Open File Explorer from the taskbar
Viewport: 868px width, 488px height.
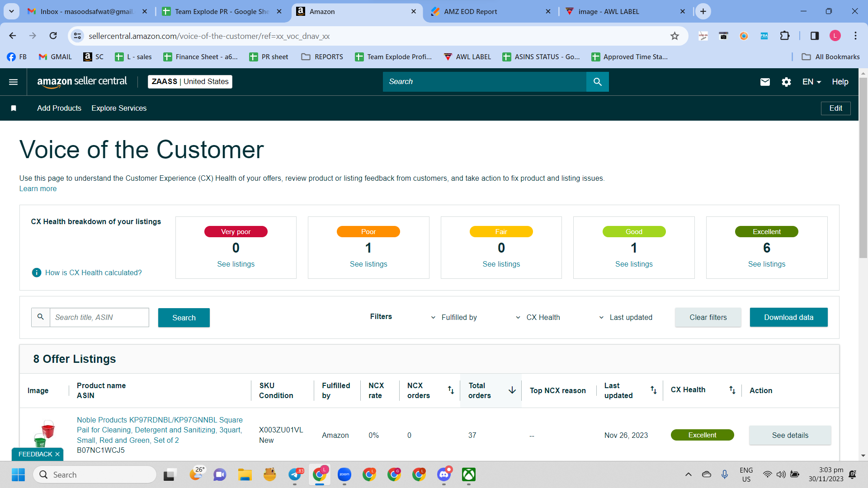coord(245,474)
